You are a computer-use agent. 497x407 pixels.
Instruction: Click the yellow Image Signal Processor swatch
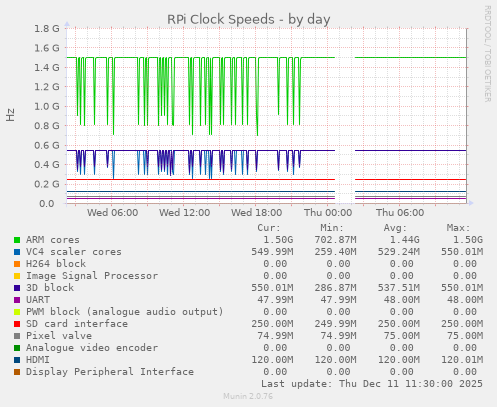pyautogui.click(x=17, y=276)
